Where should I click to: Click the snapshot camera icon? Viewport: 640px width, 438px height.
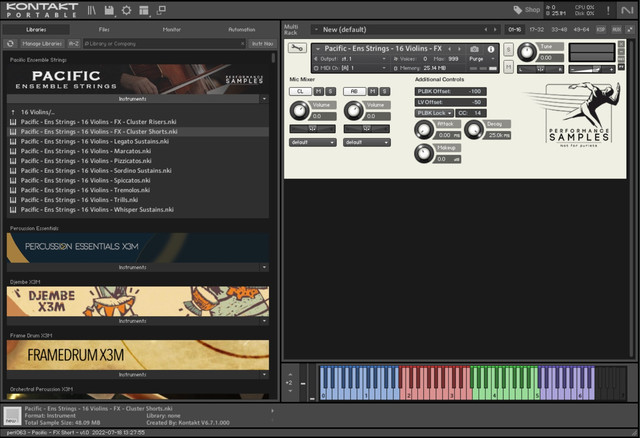click(x=474, y=49)
